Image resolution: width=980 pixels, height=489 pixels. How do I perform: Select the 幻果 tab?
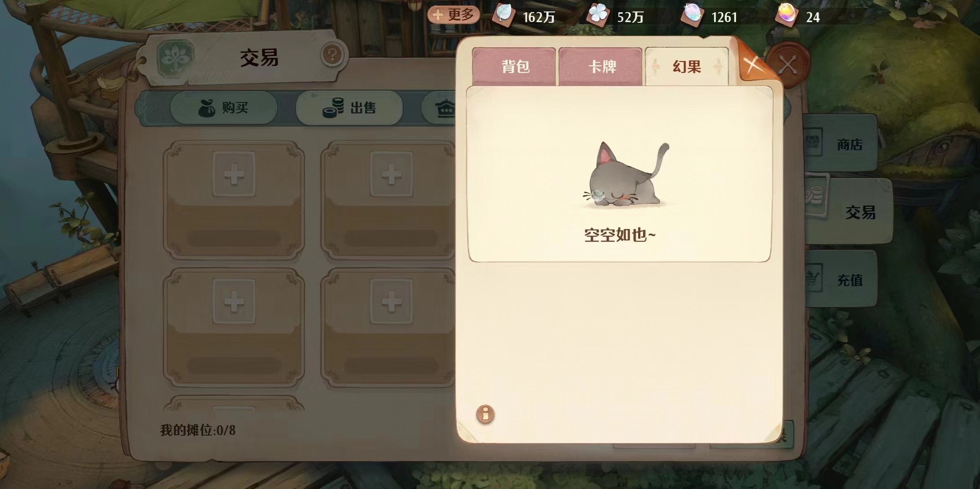point(687,67)
